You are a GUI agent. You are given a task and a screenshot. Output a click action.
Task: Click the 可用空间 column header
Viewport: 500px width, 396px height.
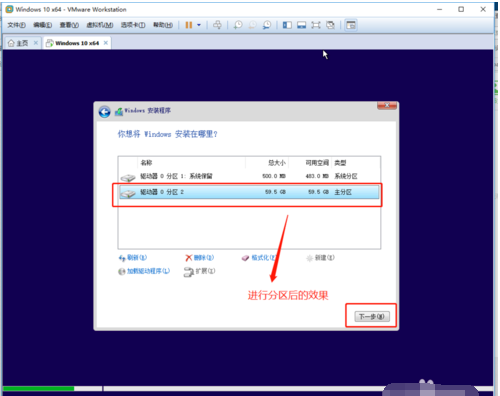coord(310,163)
